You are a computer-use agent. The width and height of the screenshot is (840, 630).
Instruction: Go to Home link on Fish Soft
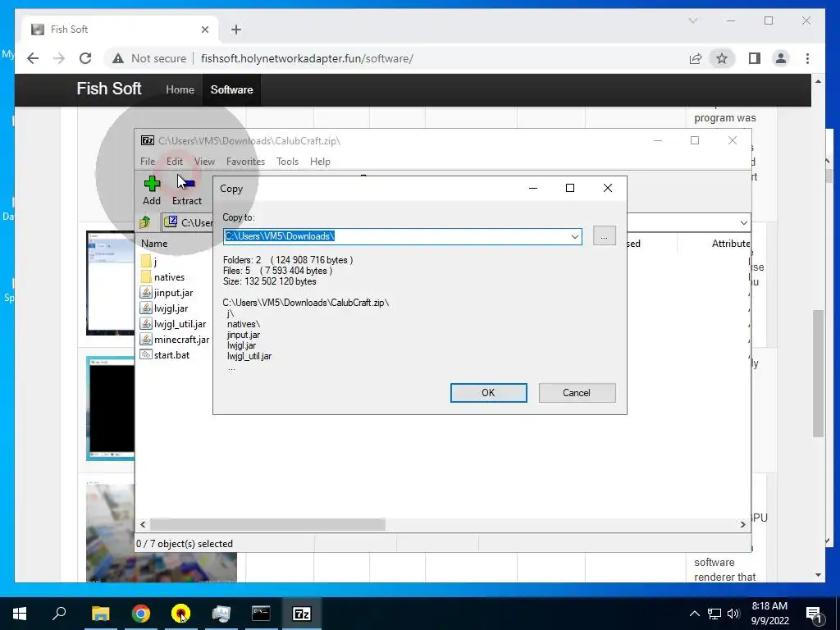pos(180,89)
